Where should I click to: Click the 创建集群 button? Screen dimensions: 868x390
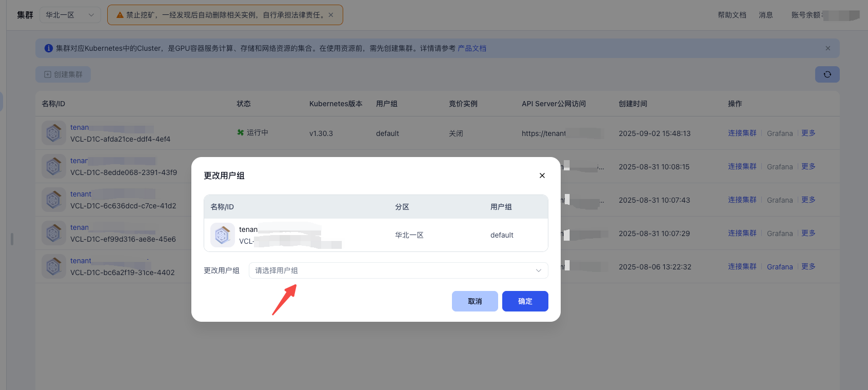coord(63,74)
